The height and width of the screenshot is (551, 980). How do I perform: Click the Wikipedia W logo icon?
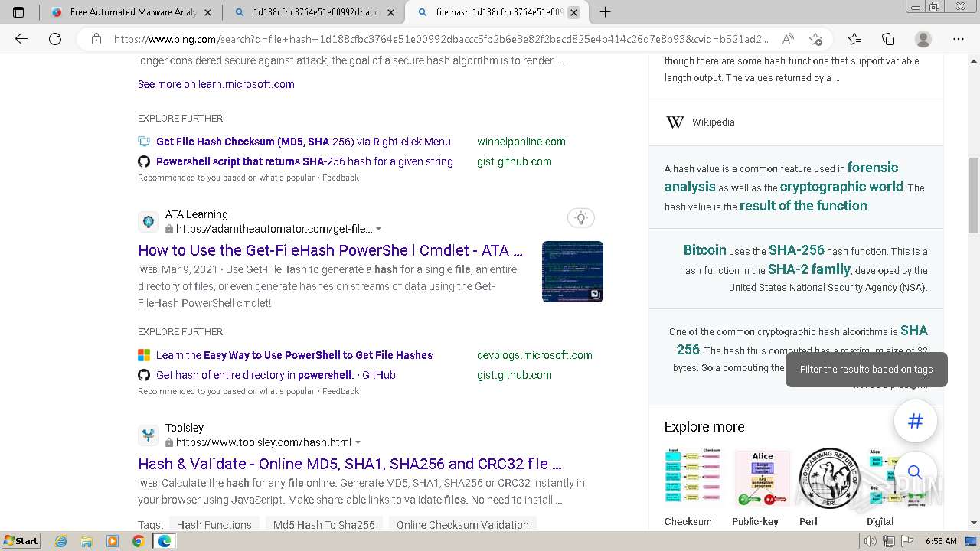[x=675, y=122]
